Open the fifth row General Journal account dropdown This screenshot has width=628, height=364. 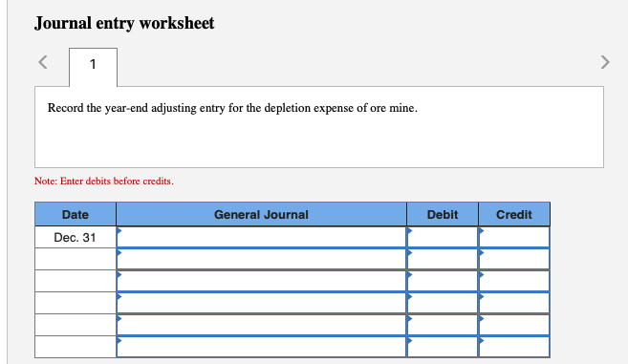[x=262, y=325]
